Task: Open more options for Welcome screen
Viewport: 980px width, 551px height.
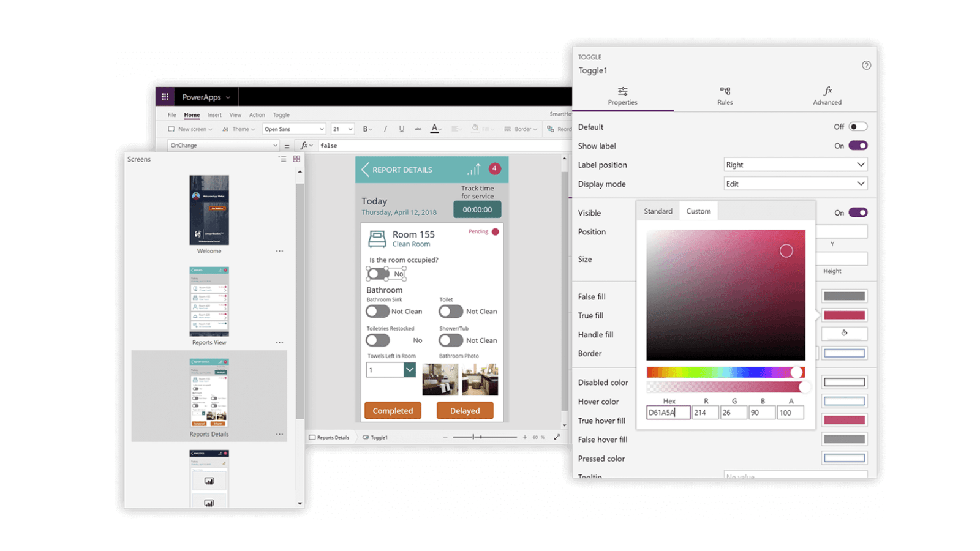Action: pos(279,251)
